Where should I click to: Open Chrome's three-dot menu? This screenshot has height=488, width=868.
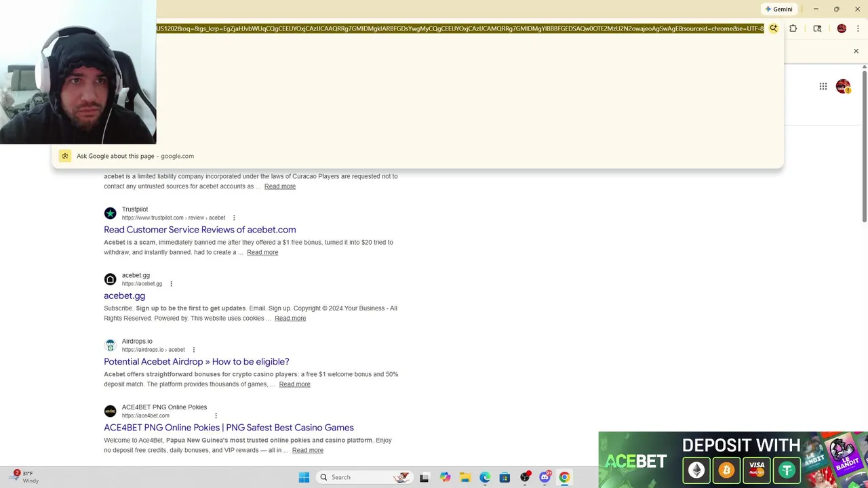(857, 28)
